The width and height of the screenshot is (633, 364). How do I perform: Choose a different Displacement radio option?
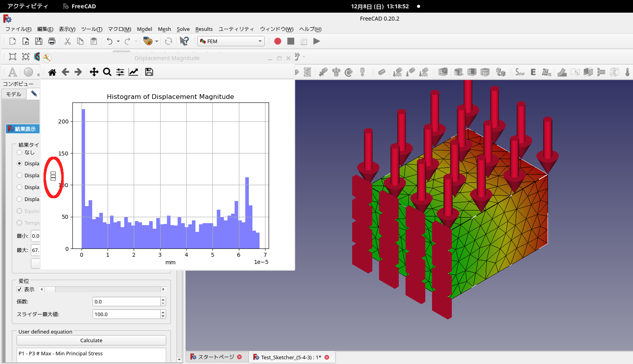pos(19,175)
